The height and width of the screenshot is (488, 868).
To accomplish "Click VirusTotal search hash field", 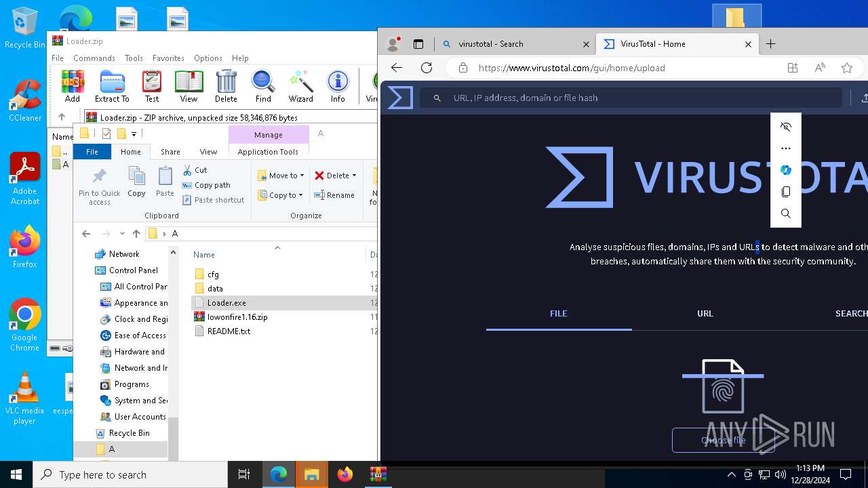I will 631,98.
